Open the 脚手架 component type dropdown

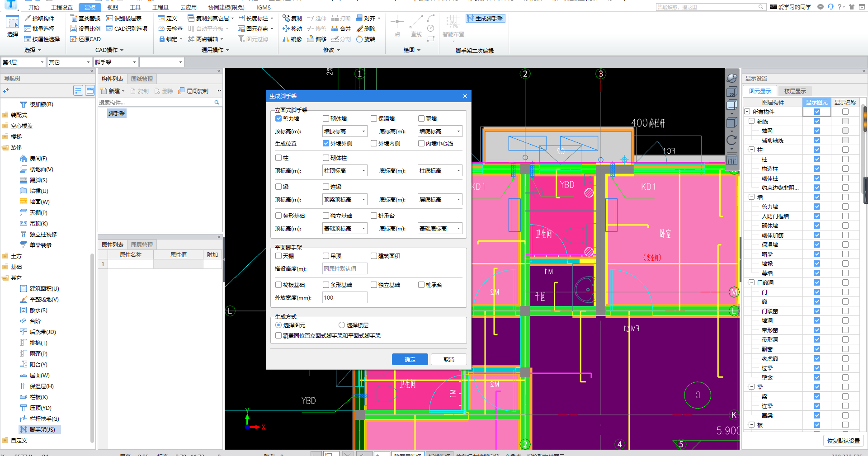115,62
